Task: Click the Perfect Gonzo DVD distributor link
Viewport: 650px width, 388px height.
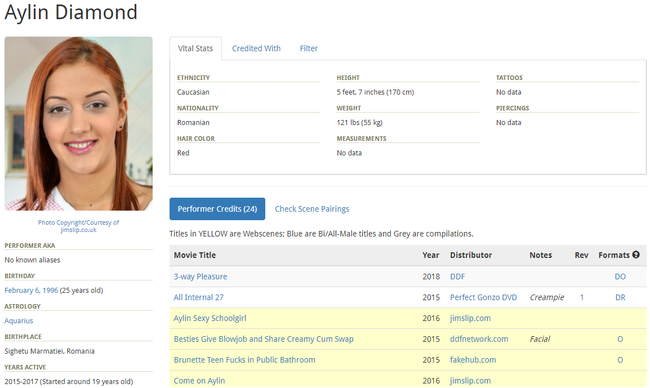Action: point(483,297)
